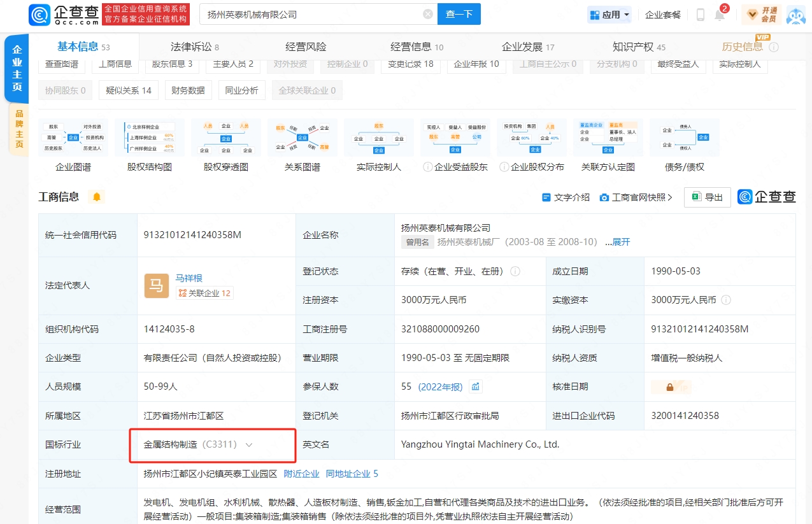Jump to 最终受益人 section
The image size is (812, 524).
[678, 64]
